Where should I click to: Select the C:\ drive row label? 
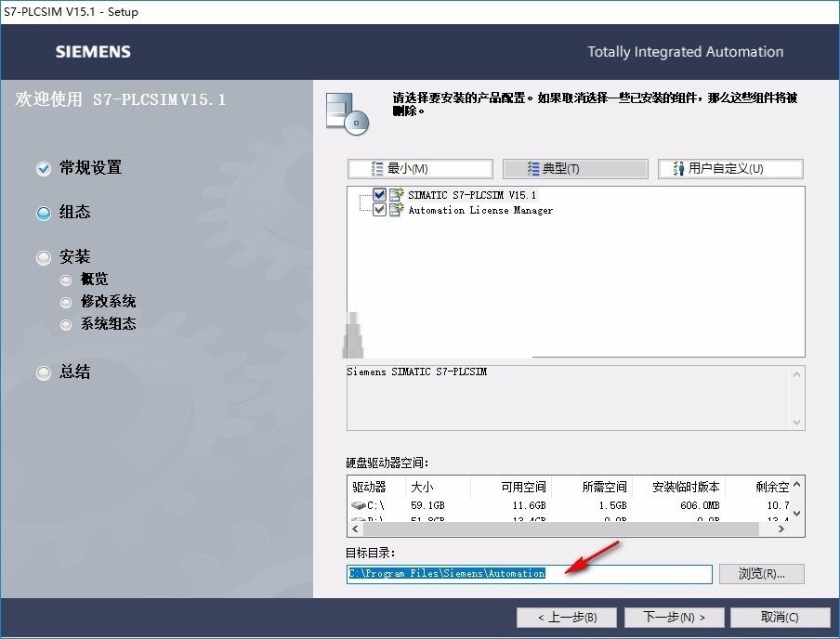[375, 505]
